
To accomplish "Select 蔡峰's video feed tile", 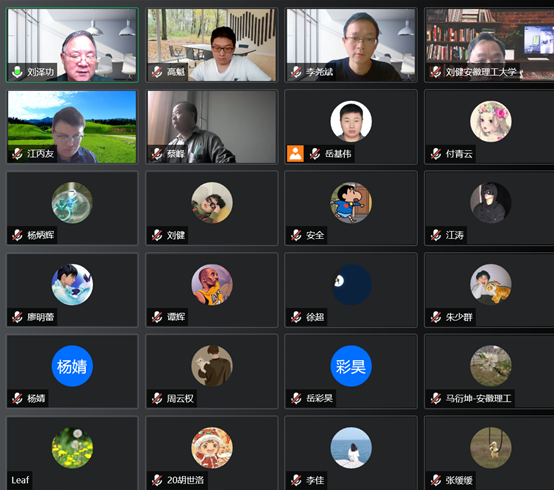I will coord(212,127).
